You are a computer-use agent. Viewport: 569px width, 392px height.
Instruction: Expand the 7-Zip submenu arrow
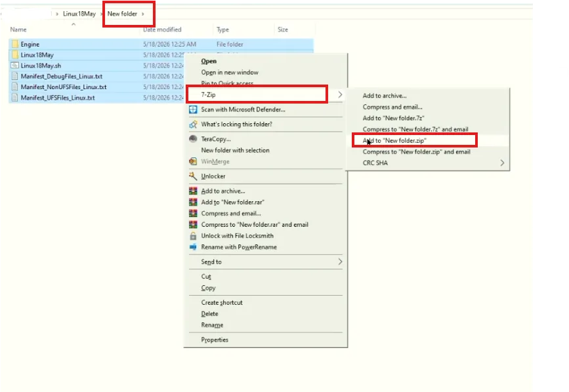click(x=340, y=94)
